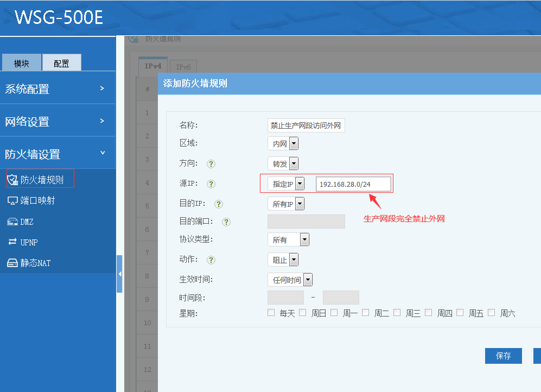Click the firewall rules shield icon

pos(12,180)
